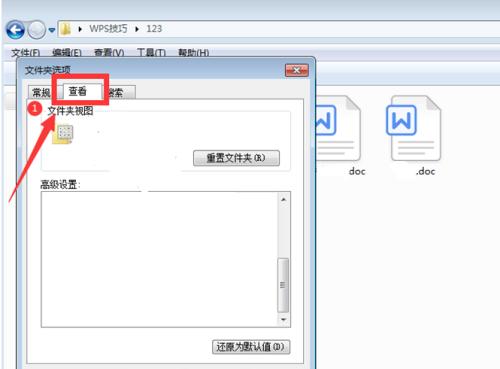Click the 还原为默认值(D) button
This screenshot has height=369, width=500.
tap(251, 347)
